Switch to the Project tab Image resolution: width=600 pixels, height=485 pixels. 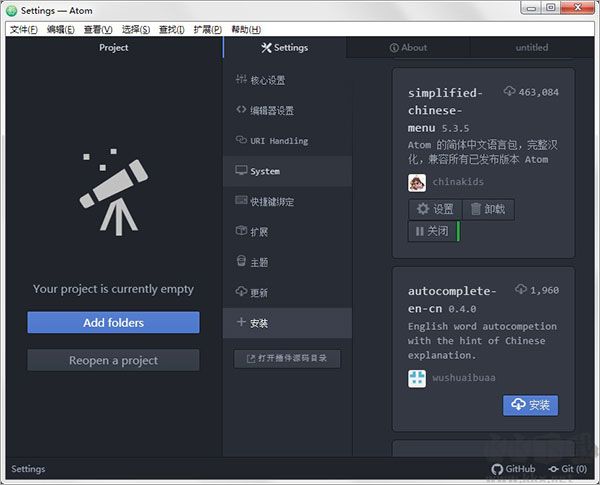[x=114, y=47]
